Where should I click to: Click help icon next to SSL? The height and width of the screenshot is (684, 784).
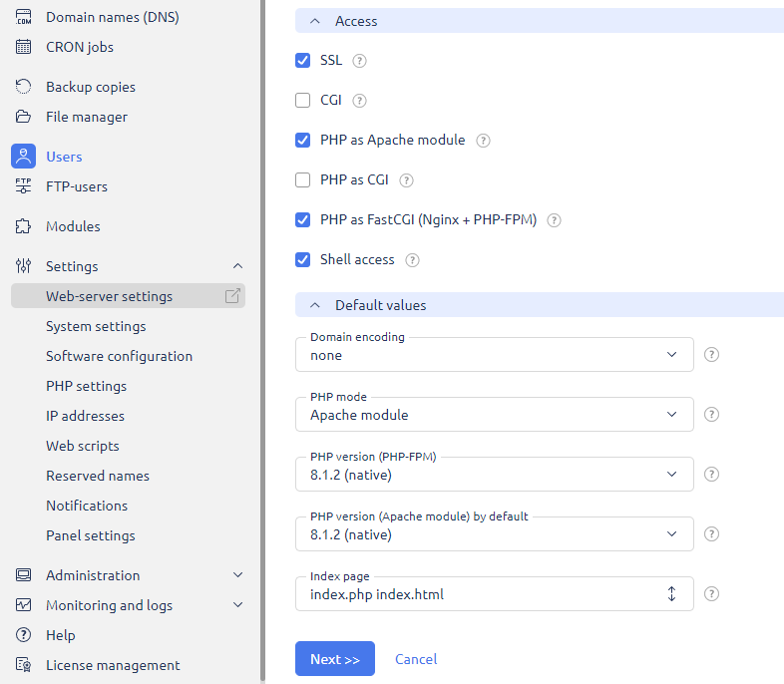coord(360,61)
